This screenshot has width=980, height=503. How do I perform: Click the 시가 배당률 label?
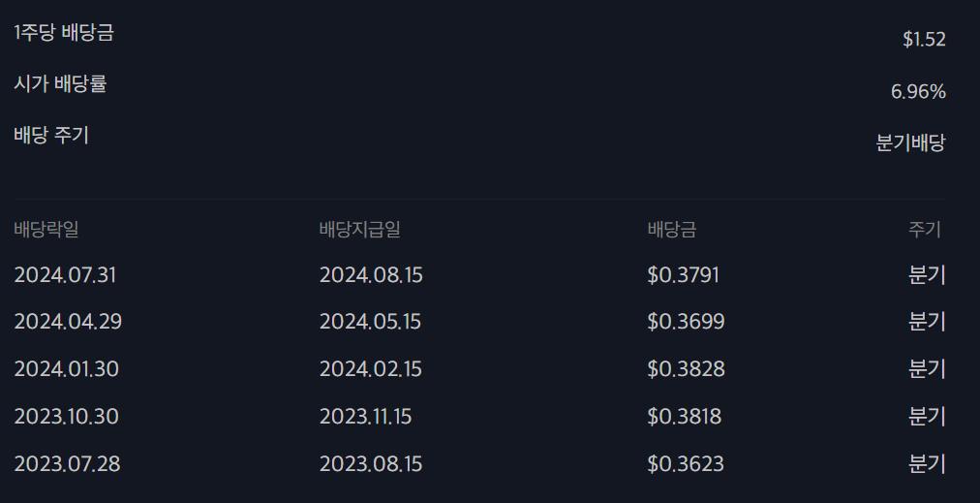point(60,83)
